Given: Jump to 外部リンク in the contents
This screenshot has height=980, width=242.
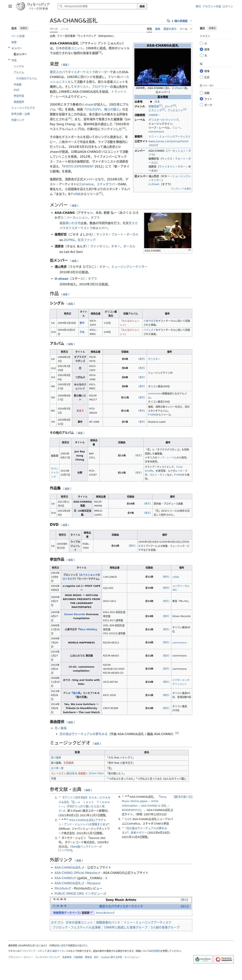Looking at the screenshot, I should tap(18, 120).
